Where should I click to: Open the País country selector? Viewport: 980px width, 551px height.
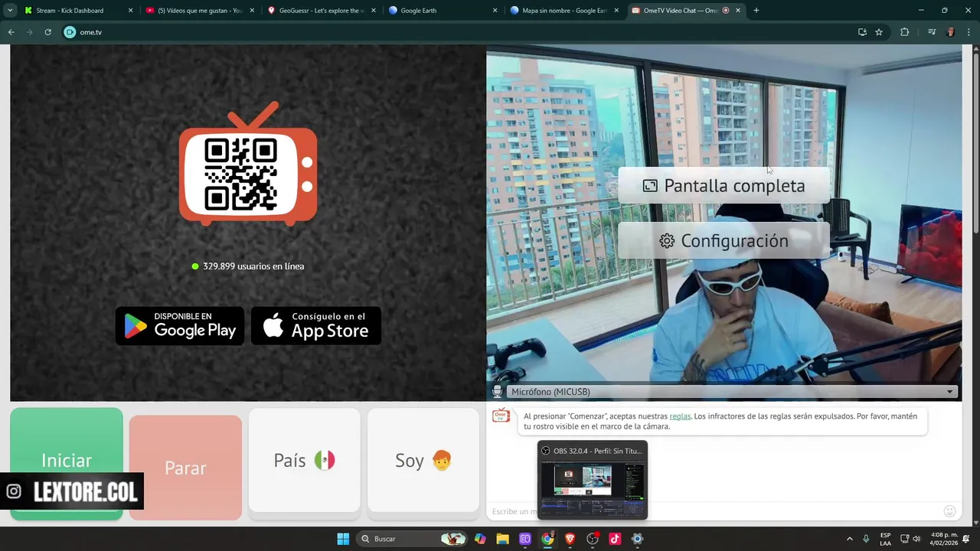pyautogui.click(x=305, y=460)
